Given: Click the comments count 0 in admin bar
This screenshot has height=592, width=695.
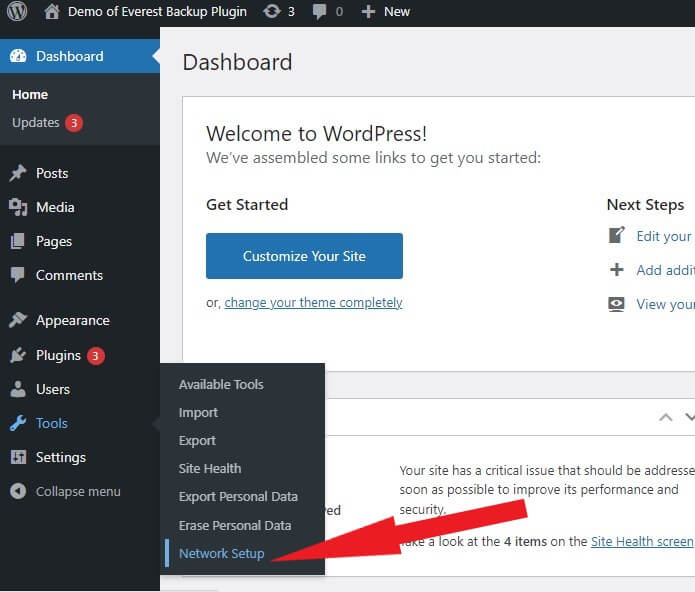Looking at the screenshot, I should coord(339,12).
